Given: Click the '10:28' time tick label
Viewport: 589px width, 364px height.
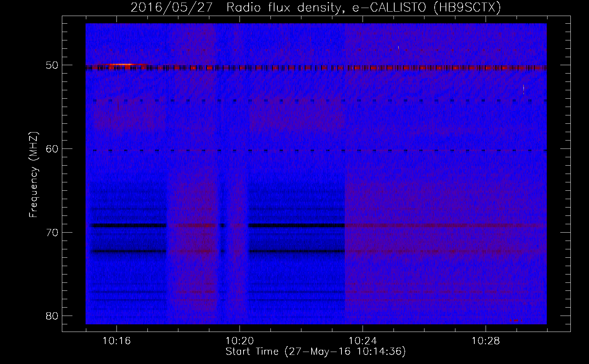Looking at the screenshot, I should click(486, 341).
